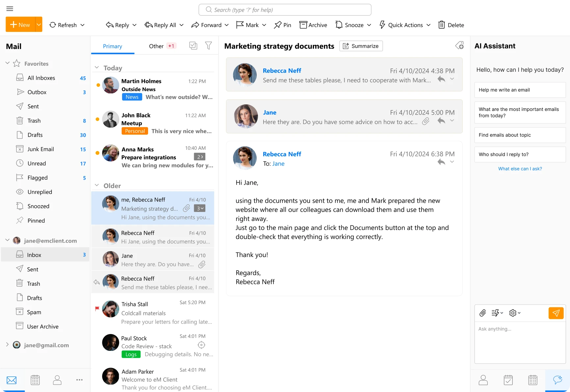
Task: Toggle unread dot on Anna Marks email
Action: pos(97,153)
